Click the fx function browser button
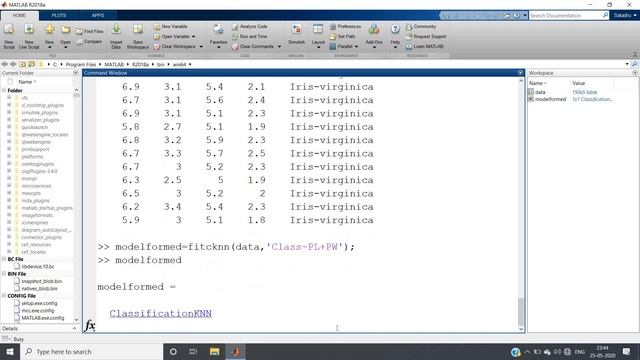Viewport: 640px width, 360px height. (x=90, y=325)
